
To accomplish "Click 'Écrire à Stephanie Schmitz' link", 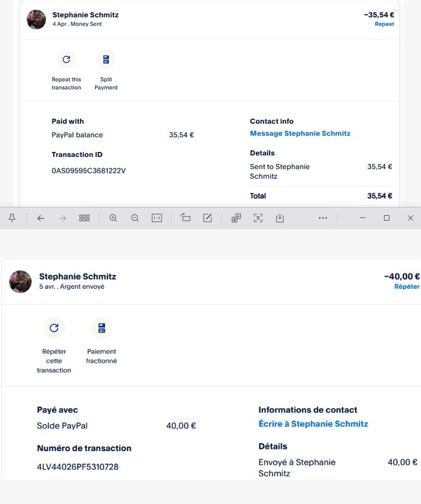I will click(x=313, y=424).
